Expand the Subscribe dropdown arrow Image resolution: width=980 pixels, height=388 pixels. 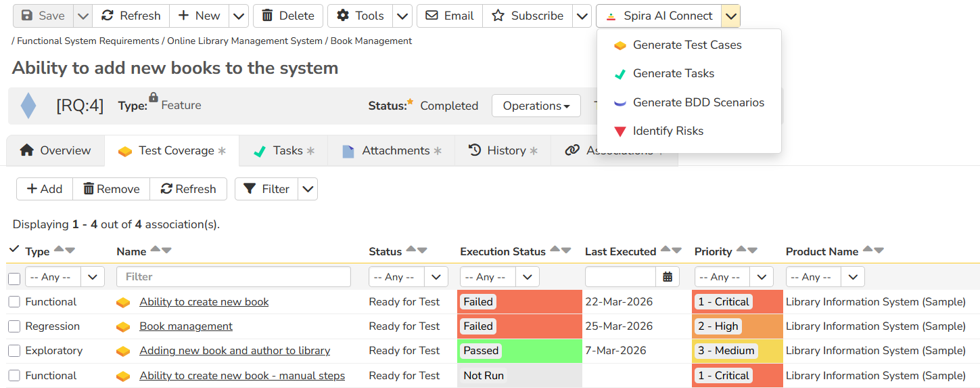pyautogui.click(x=582, y=16)
